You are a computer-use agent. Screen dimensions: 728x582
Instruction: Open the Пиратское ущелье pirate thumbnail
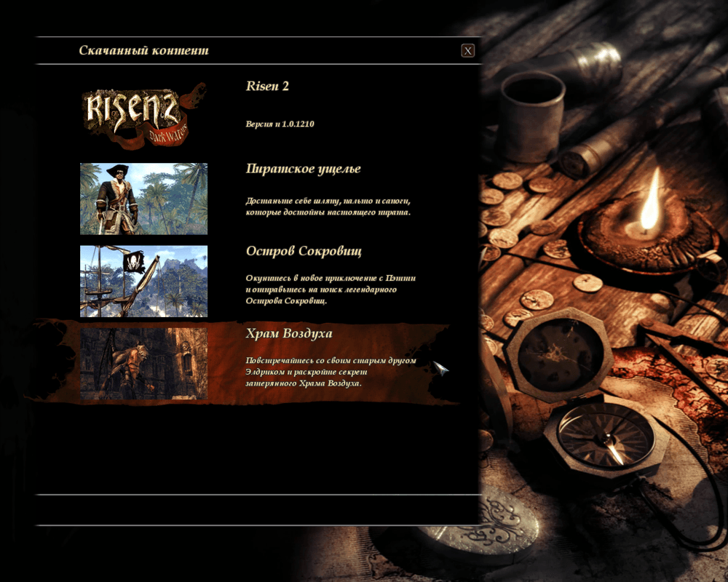coord(143,199)
